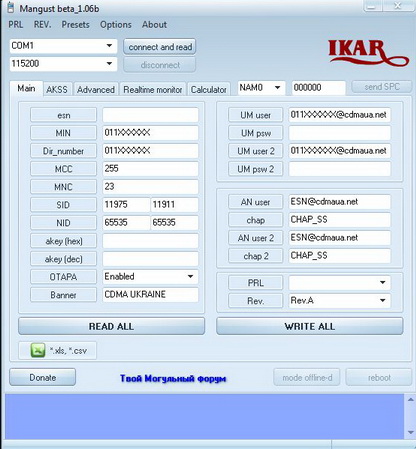Screen dimensions: 416x449
Task: Click the Excel export xls/csv icon
Action: coord(38,350)
